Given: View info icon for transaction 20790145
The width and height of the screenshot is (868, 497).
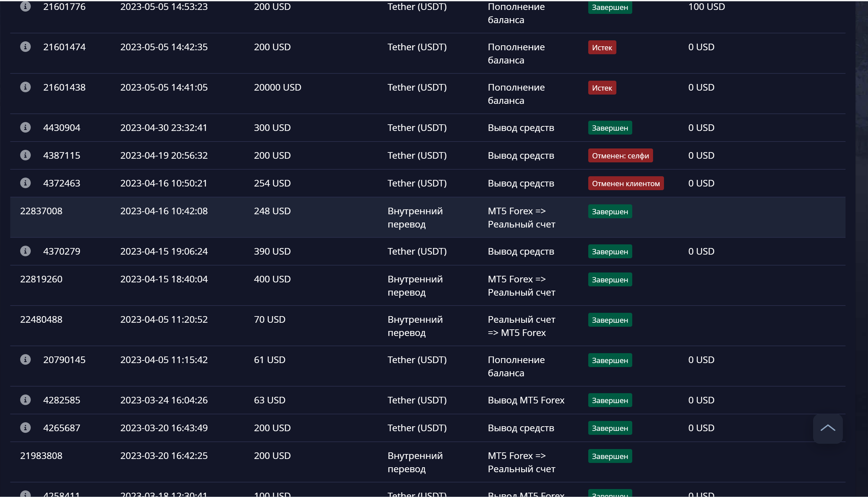Looking at the screenshot, I should tap(25, 359).
